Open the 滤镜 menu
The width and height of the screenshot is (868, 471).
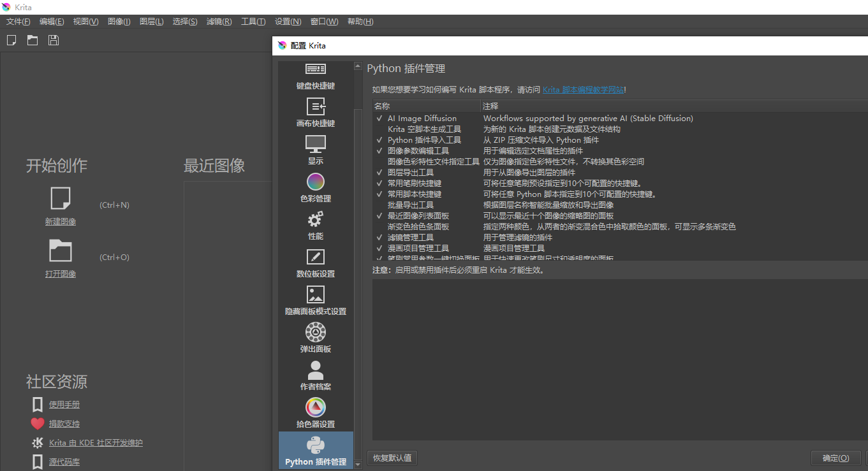[219, 22]
